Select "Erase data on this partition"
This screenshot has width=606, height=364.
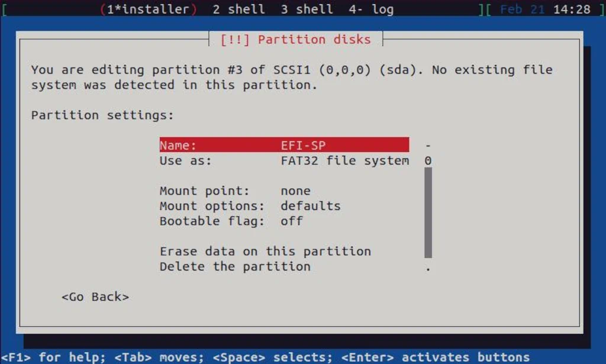point(265,251)
